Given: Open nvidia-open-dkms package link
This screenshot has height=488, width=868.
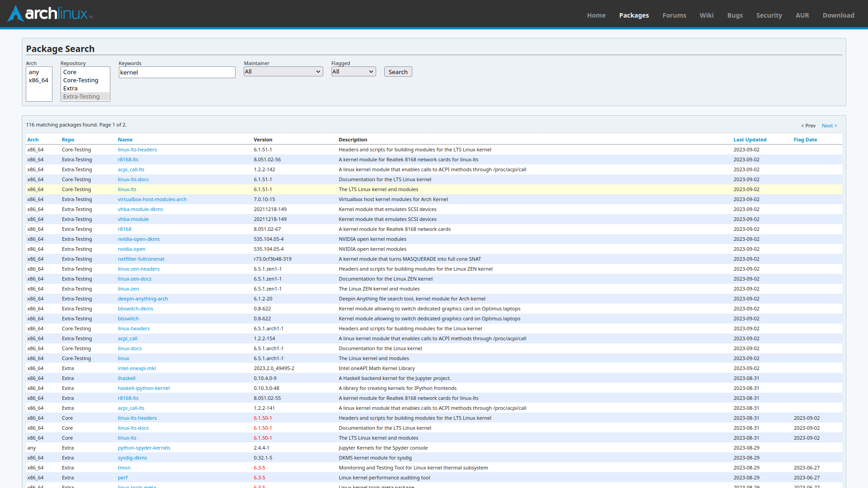Looking at the screenshot, I should point(139,239).
